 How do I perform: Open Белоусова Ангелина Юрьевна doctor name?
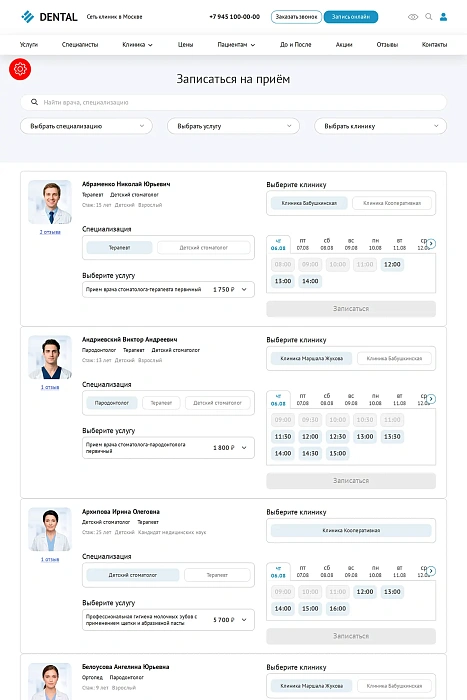(125, 667)
